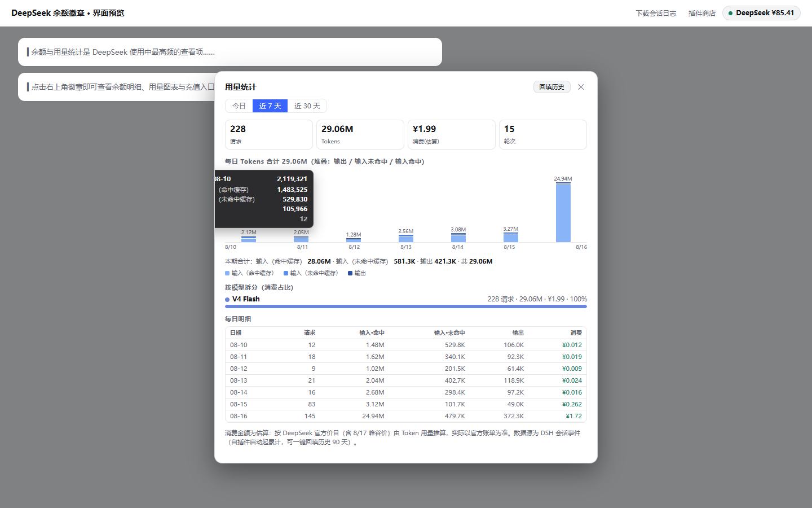The image size is (812, 508).
Task: Open the 近 30 天 tab
Action: pyautogui.click(x=307, y=106)
